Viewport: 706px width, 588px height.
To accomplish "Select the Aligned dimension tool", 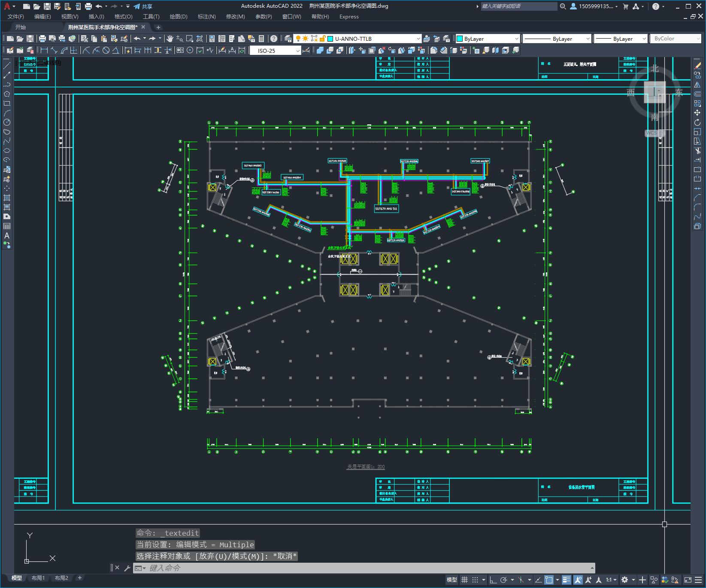I will (54, 51).
